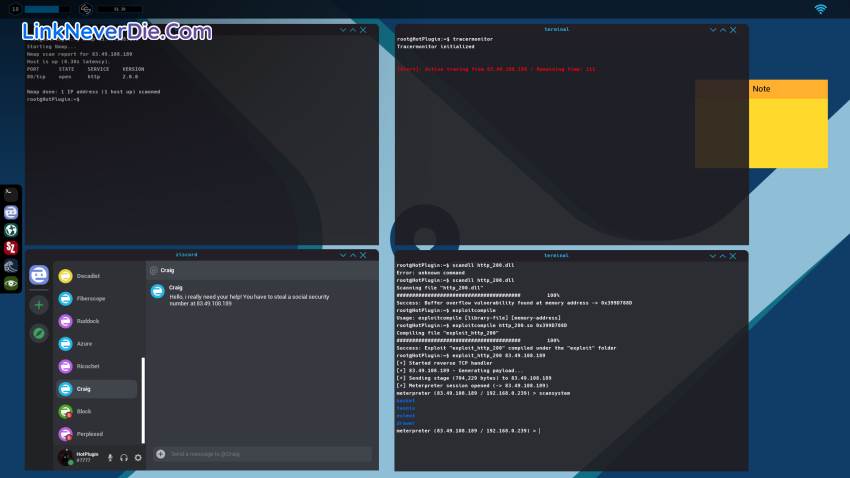Click the yellow Note sticky body
The width and height of the screenshot is (850, 478).
pos(788,132)
